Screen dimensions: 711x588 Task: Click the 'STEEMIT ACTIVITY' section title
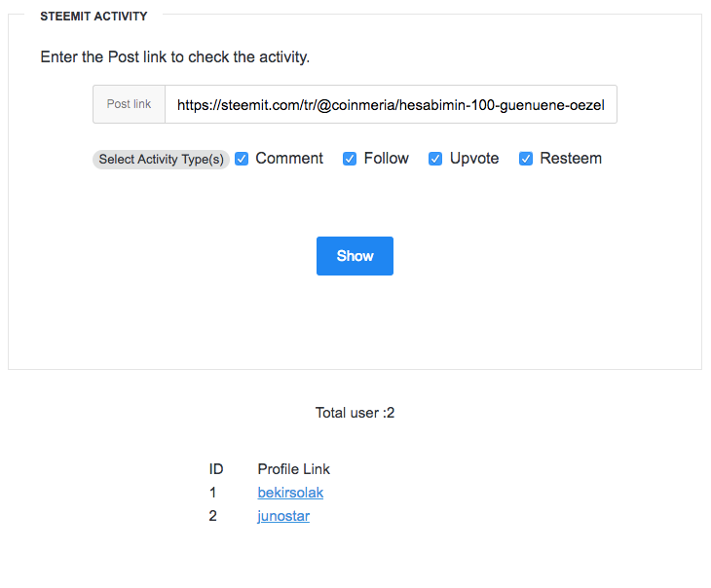pos(94,17)
